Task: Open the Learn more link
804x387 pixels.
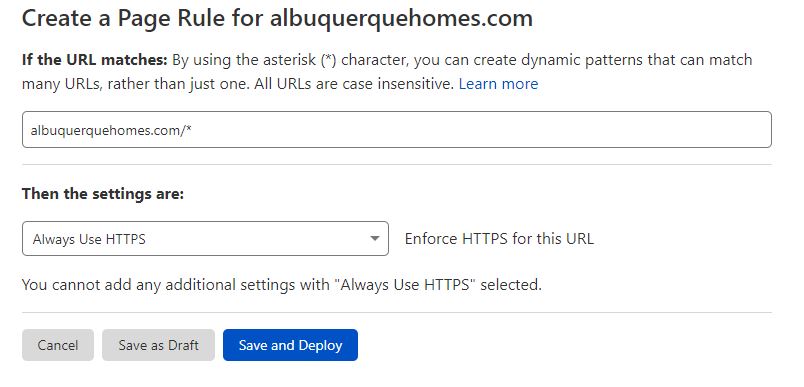Action: pos(498,84)
